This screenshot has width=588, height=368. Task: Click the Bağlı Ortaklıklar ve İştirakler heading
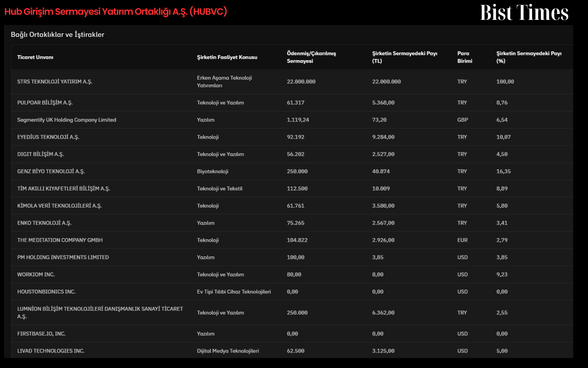click(57, 35)
